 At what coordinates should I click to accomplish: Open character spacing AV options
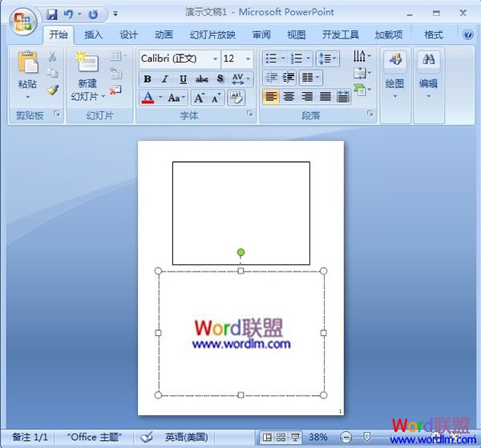click(241, 79)
